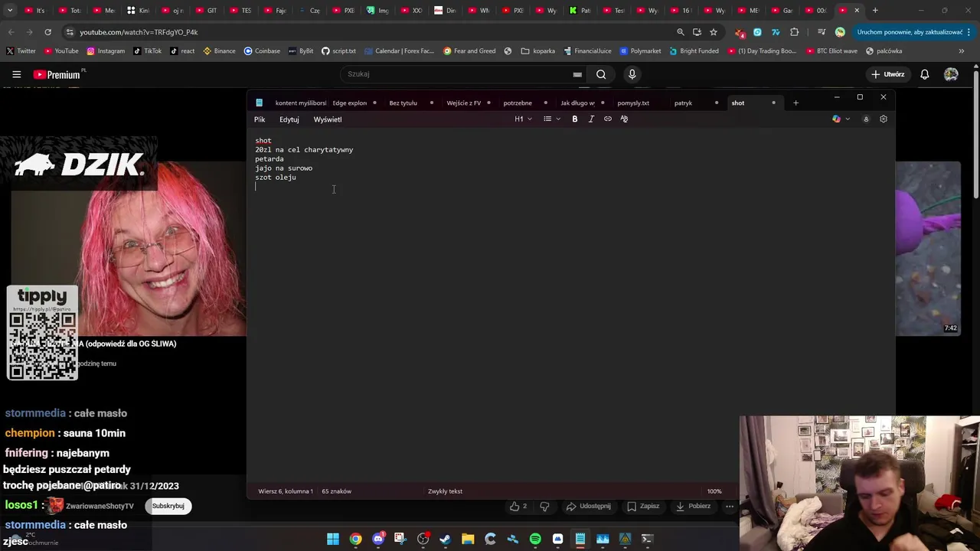
Task: Open File Explorer from taskbar
Action: [x=468, y=539]
